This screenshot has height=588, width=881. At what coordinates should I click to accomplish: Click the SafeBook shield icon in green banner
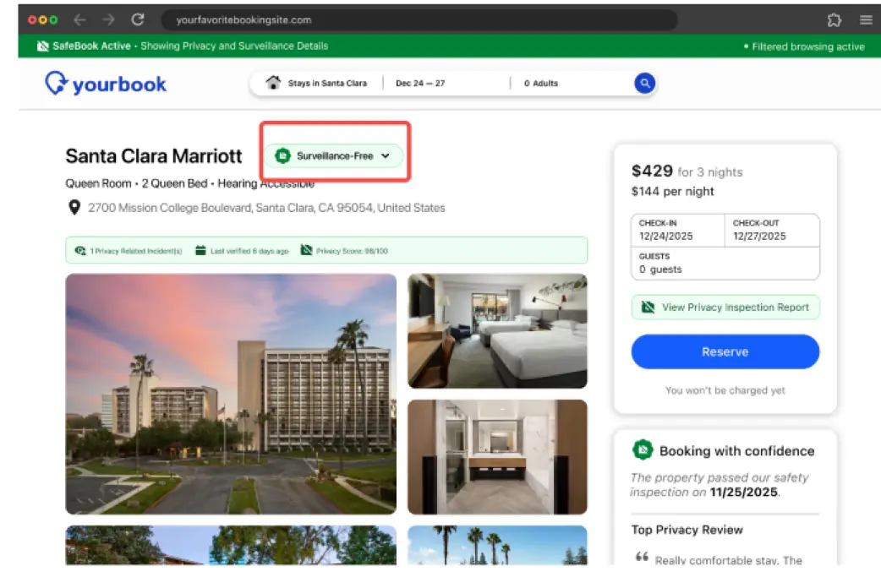(43, 46)
